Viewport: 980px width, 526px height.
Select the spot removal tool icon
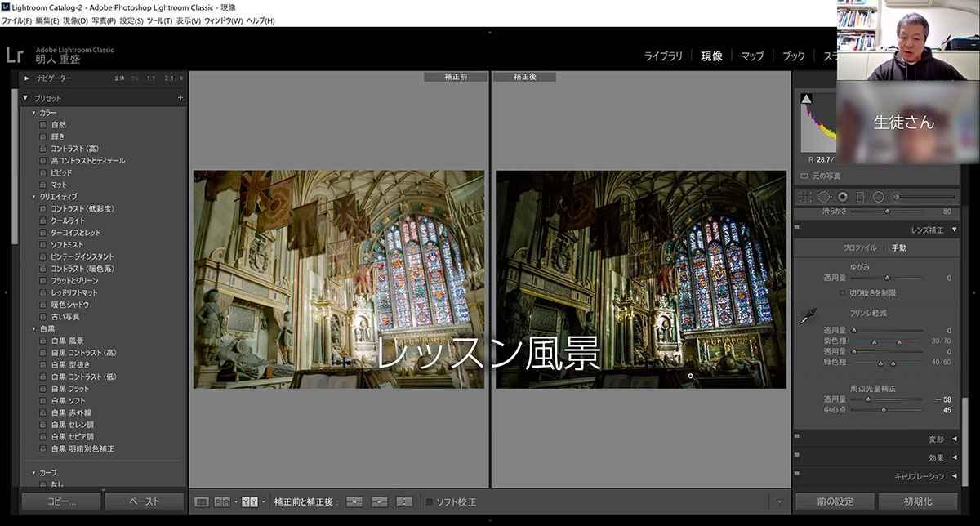(x=824, y=197)
